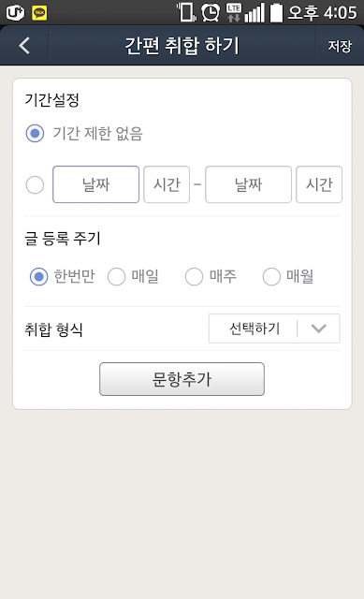Tap the 문항추가 button
This screenshot has width=364, height=599.
coord(182,379)
